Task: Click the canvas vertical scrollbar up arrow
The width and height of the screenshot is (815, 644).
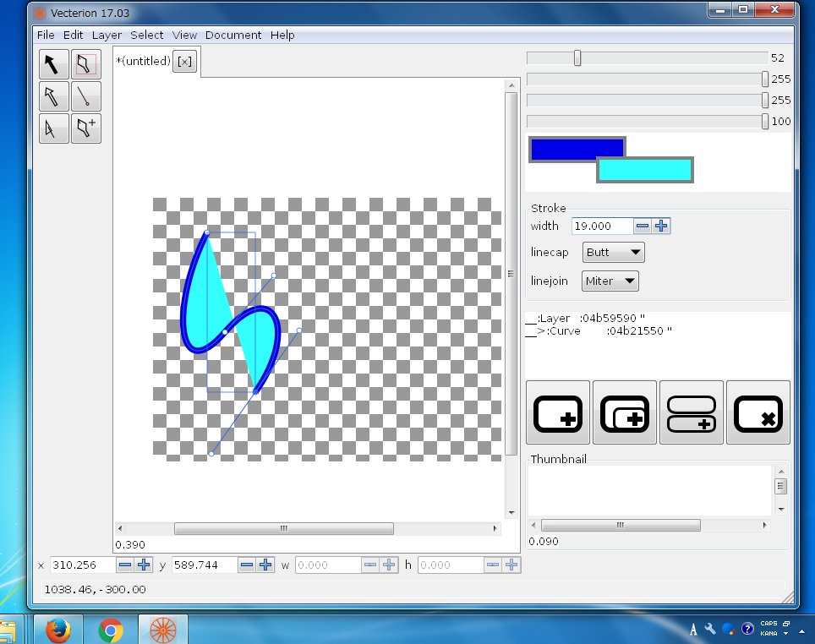Action: click(511, 85)
